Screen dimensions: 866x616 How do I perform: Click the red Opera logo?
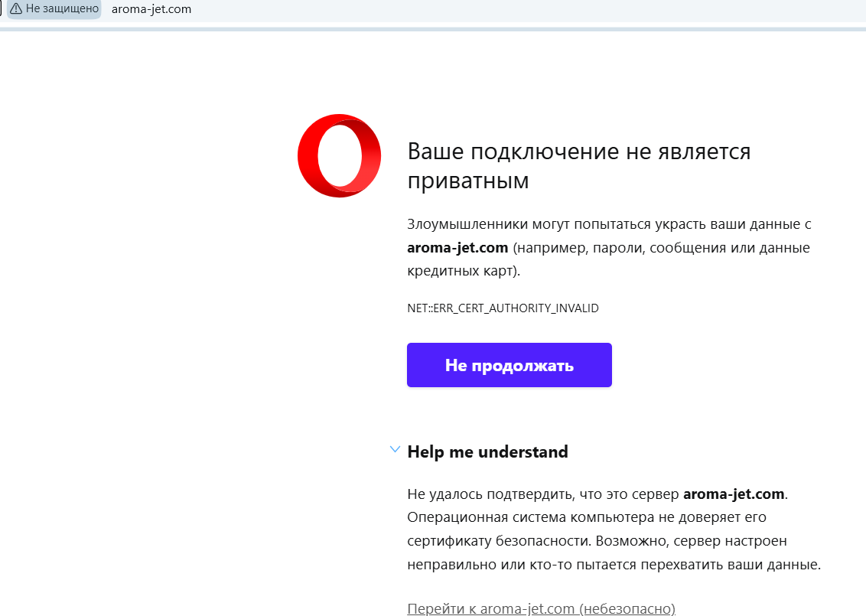pos(339,156)
